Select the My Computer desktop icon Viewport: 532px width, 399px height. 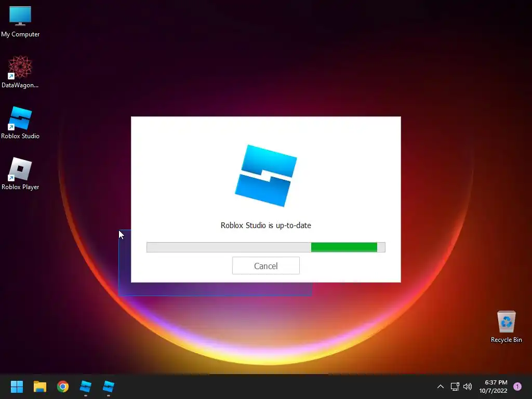point(20,22)
